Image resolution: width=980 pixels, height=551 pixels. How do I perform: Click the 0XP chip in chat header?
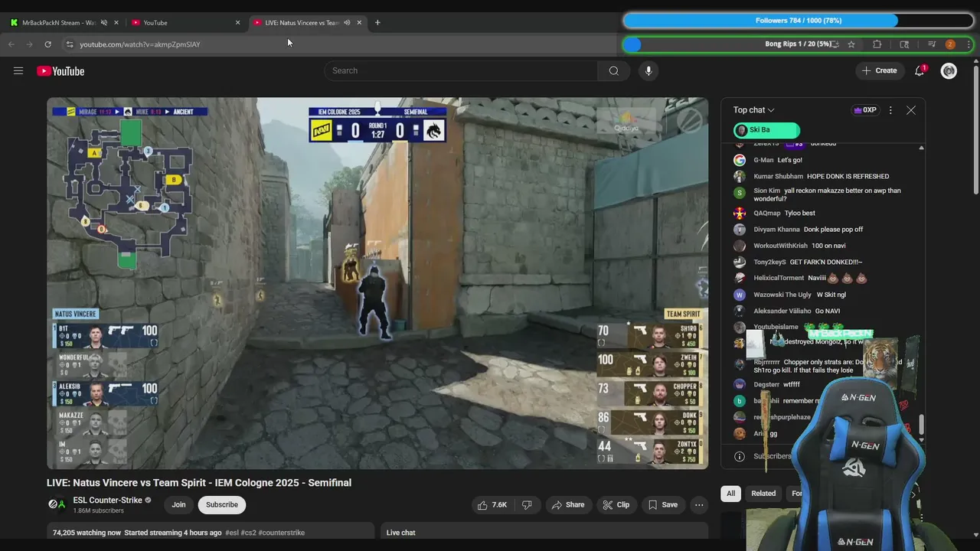tap(865, 110)
